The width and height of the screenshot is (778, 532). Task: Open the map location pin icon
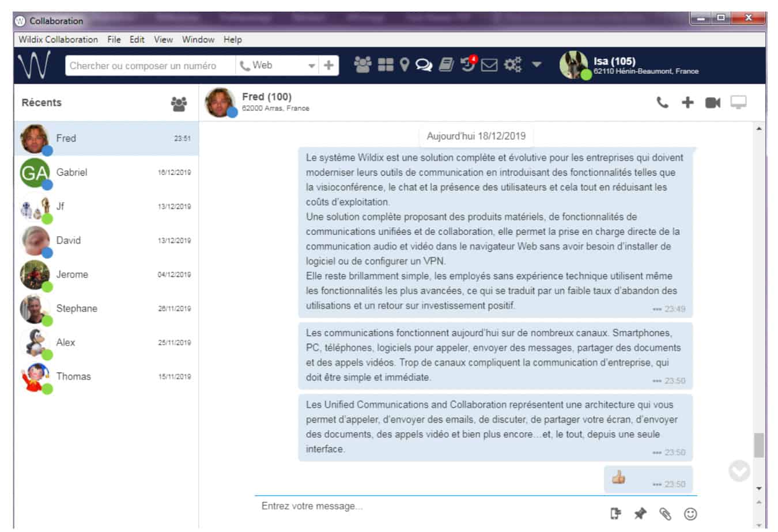(x=405, y=64)
